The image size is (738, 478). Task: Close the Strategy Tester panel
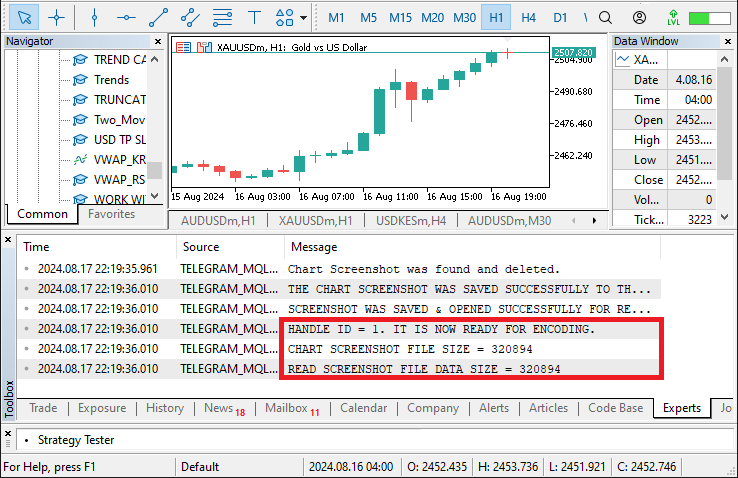click(x=8, y=433)
